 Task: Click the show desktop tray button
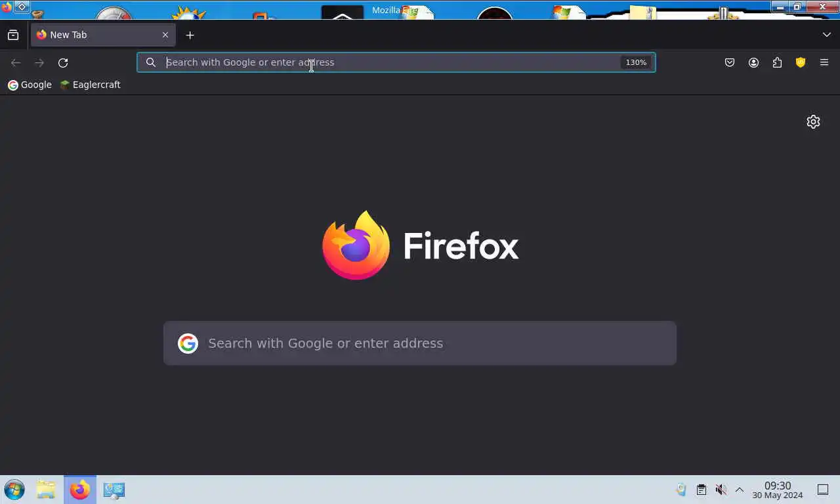click(x=823, y=490)
